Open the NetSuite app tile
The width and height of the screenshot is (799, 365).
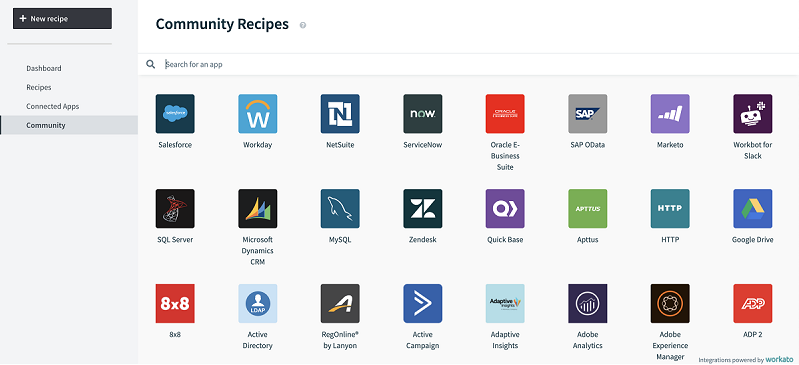pyautogui.click(x=340, y=114)
